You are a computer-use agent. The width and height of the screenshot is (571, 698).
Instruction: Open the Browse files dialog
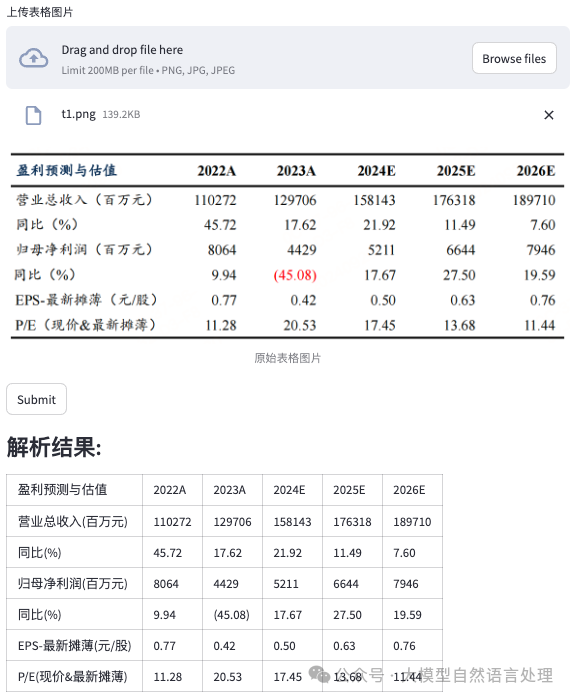(x=514, y=58)
